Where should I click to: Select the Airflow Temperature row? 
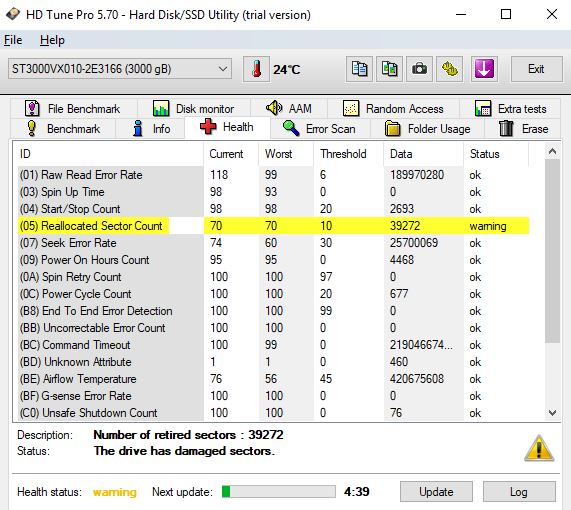pos(273,379)
